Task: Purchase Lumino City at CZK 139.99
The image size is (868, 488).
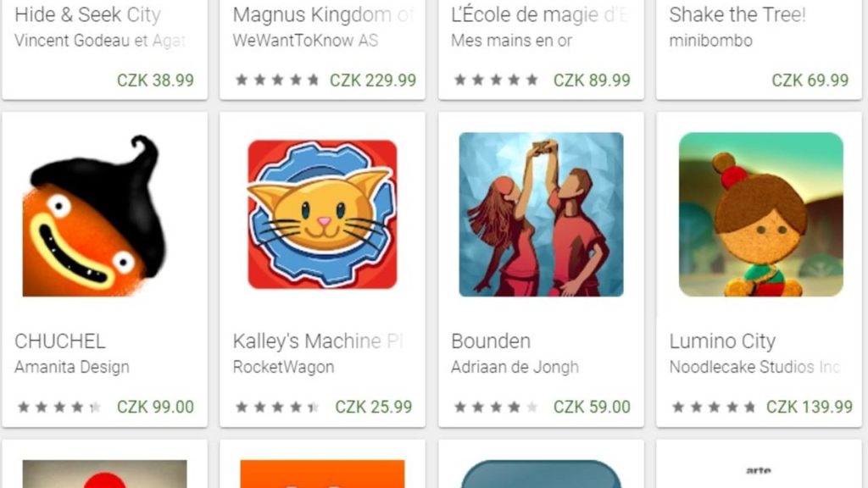Action: (x=810, y=407)
